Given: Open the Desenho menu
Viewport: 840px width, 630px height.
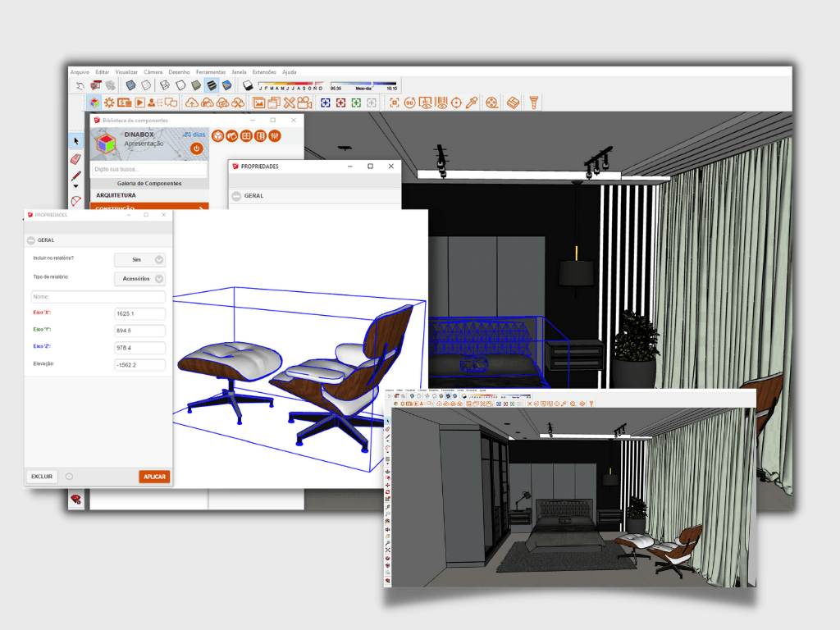Looking at the screenshot, I should [179, 72].
